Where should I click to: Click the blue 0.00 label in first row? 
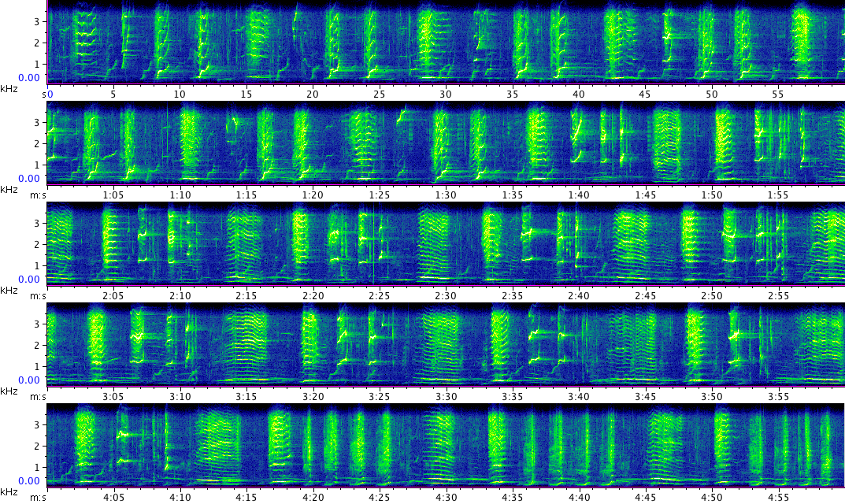[28, 77]
